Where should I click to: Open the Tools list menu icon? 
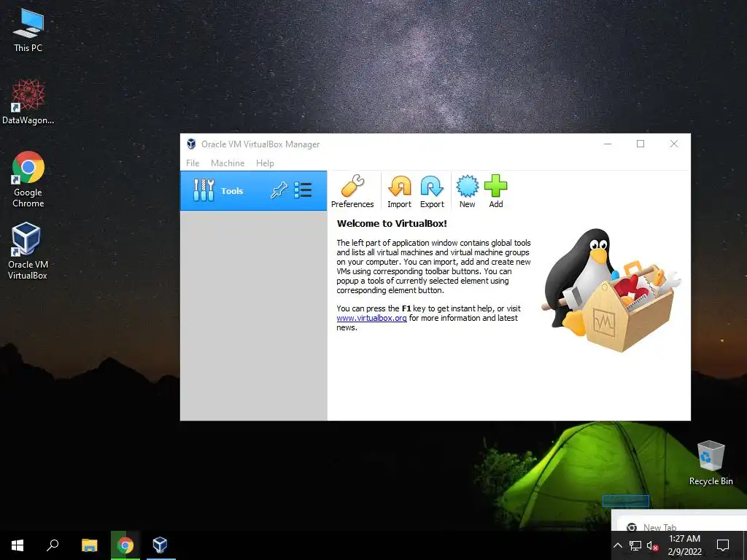point(303,190)
